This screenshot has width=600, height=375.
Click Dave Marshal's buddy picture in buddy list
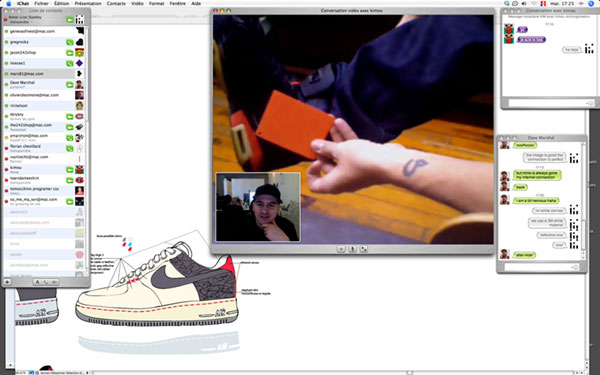(79, 85)
